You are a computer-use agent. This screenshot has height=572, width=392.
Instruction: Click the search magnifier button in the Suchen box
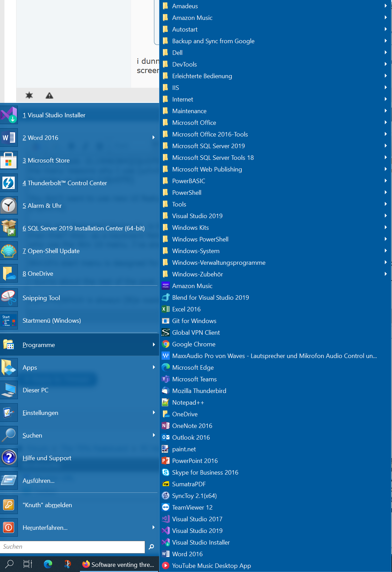click(x=151, y=547)
